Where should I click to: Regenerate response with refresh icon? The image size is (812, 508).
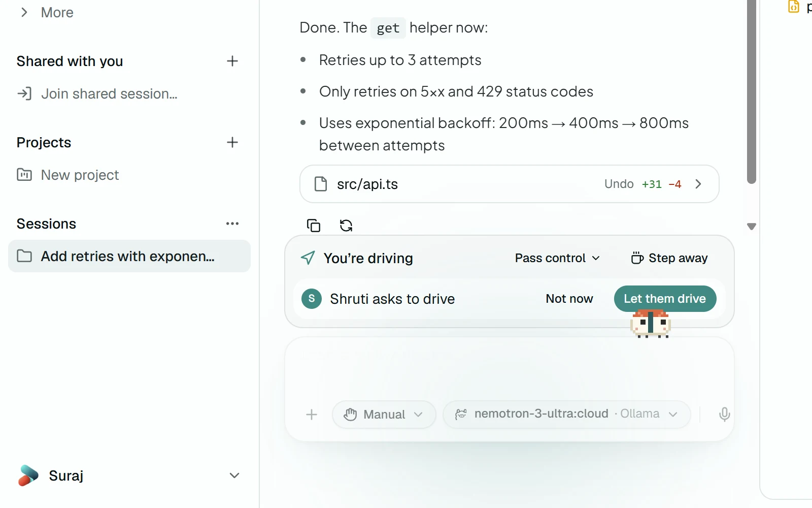(x=346, y=225)
